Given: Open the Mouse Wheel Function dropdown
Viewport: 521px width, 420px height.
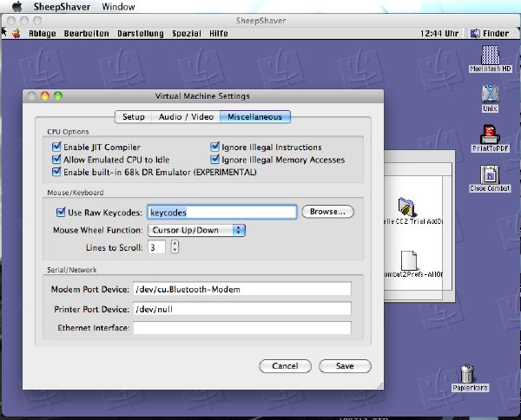Looking at the screenshot, I should tap(196, 230).
